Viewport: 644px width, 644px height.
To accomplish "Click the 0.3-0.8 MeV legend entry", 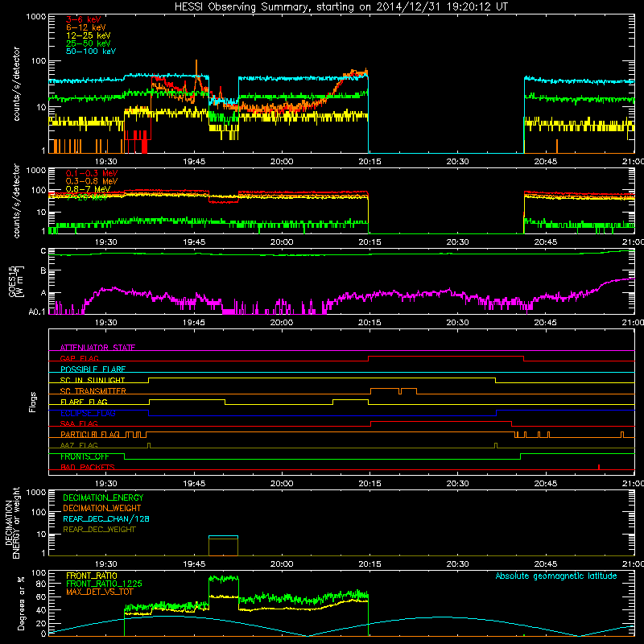I will [x=92, y=181].
